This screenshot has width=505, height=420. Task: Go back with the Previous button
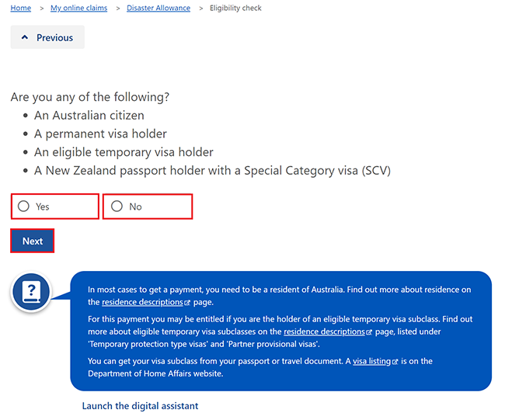pos(47,37)
